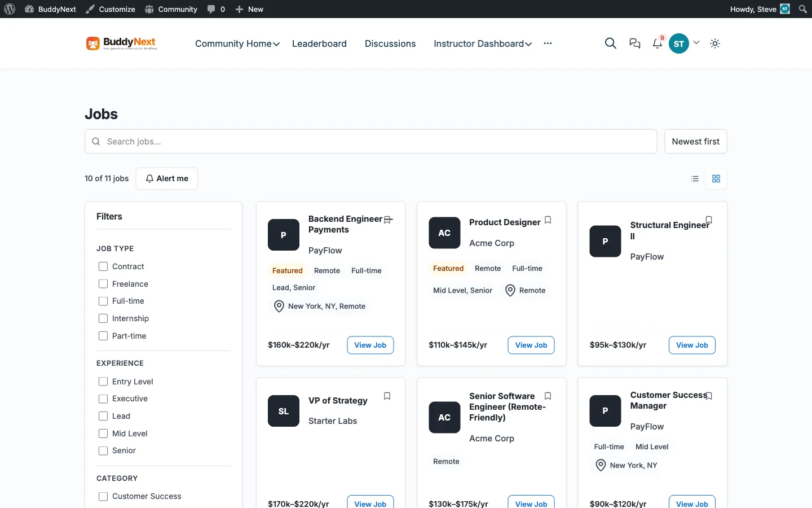The height and width of the screenshot is (508, 812).
Task: Focus the Search jobs input field
Action: 371,142
